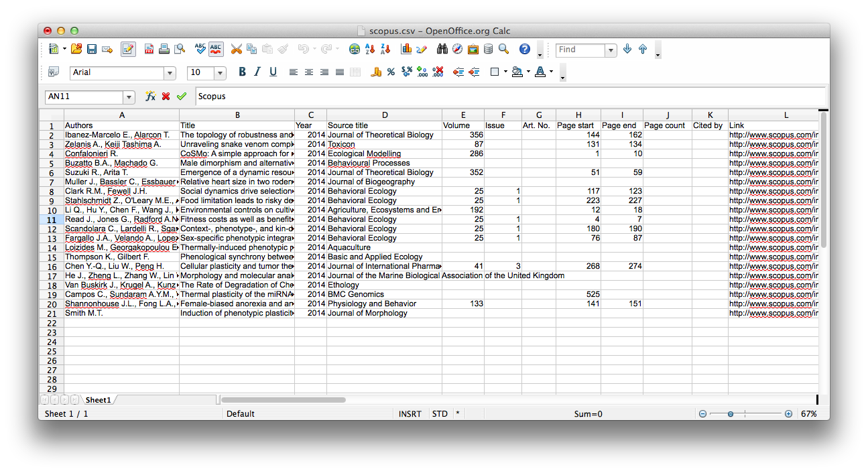Apply currency number format
Image resolution: width=868 pixels, height=473 pixels.
coord(376,72)
